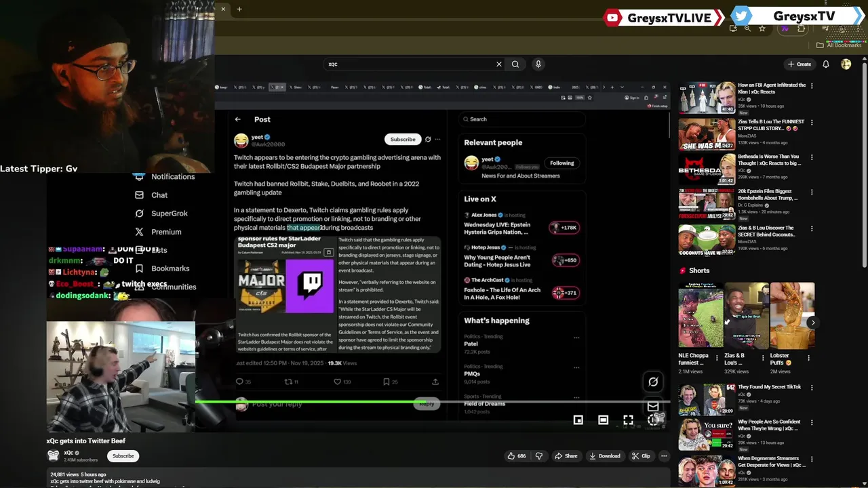Open the Bethesda Game Studios thumbnail

pos(707,169)
